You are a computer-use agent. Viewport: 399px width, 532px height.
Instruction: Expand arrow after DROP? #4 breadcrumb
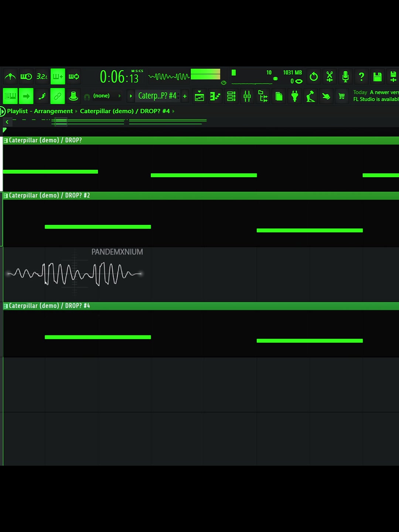[x=174, y=111]
